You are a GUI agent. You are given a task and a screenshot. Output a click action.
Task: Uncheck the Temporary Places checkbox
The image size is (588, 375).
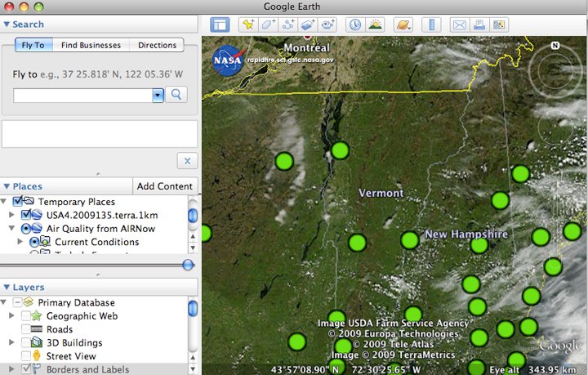pos(17,201)
